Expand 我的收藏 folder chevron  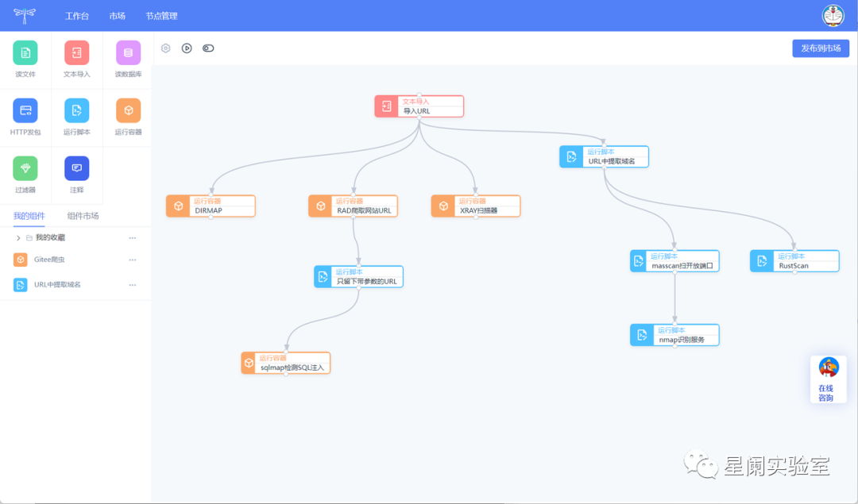click(18, 238)
